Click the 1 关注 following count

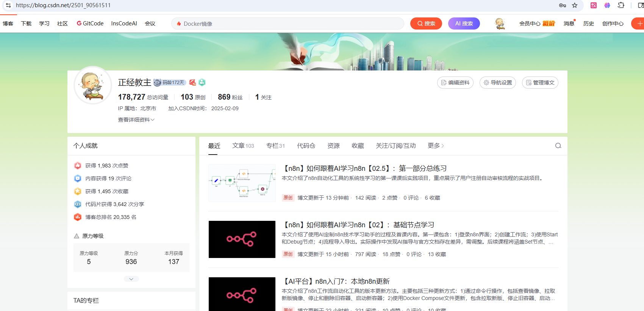point(263,97)
